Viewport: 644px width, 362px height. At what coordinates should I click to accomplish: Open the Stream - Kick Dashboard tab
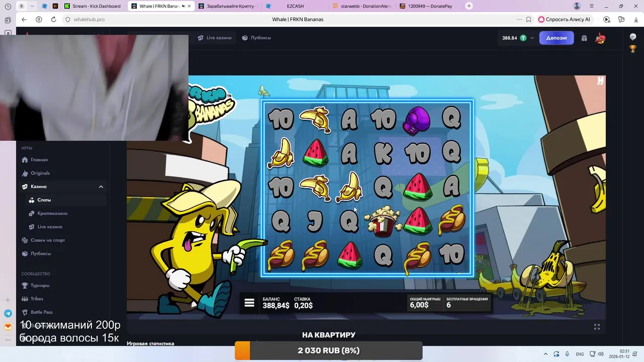[x=93, y=6]
